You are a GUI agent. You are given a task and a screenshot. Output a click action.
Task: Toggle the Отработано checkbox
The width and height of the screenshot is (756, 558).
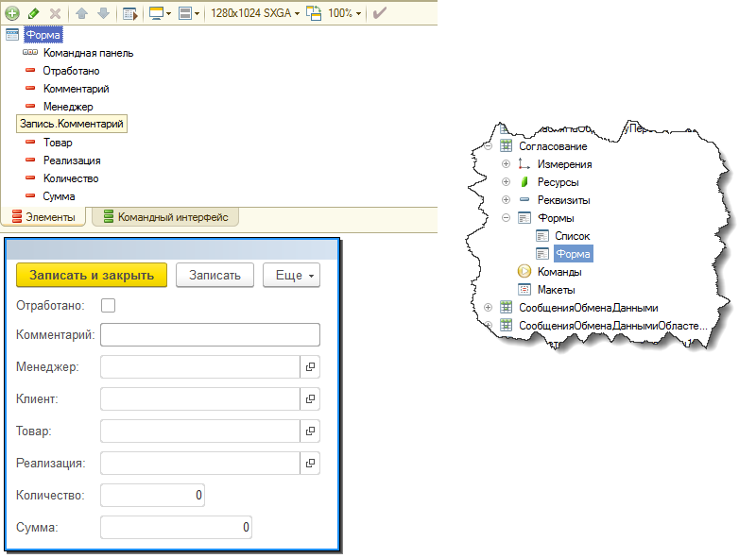pyautogui.click(x=108, y=306)
